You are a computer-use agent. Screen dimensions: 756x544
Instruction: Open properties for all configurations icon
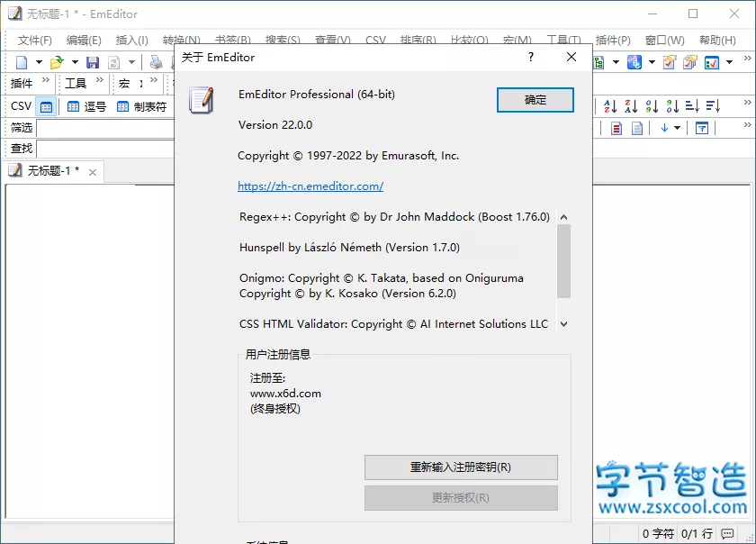coord(690,62)
